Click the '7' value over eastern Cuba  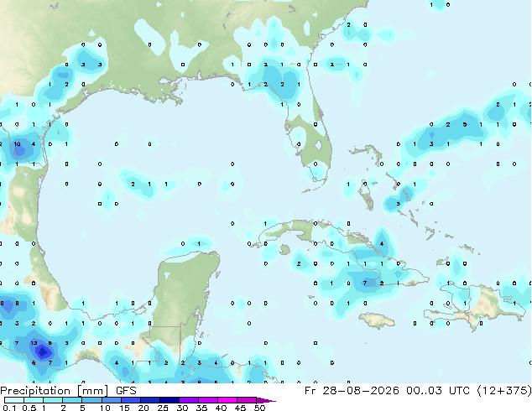[x=365, y=283]
